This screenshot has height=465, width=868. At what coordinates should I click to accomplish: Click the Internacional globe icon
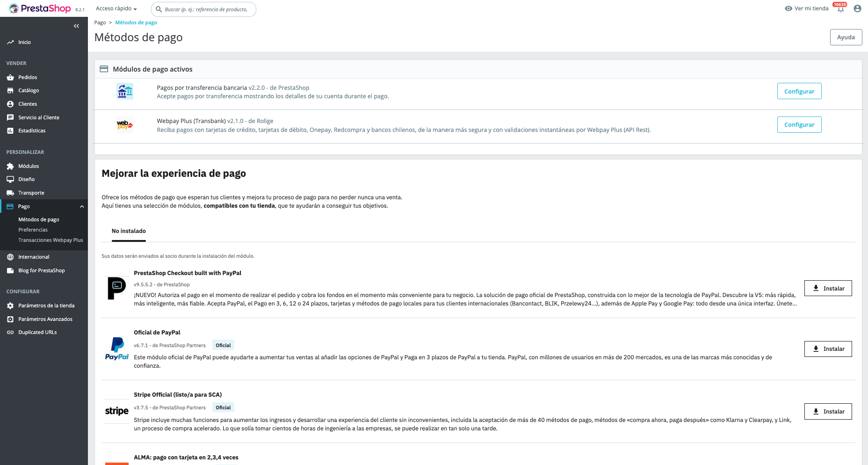pos(10,257)
